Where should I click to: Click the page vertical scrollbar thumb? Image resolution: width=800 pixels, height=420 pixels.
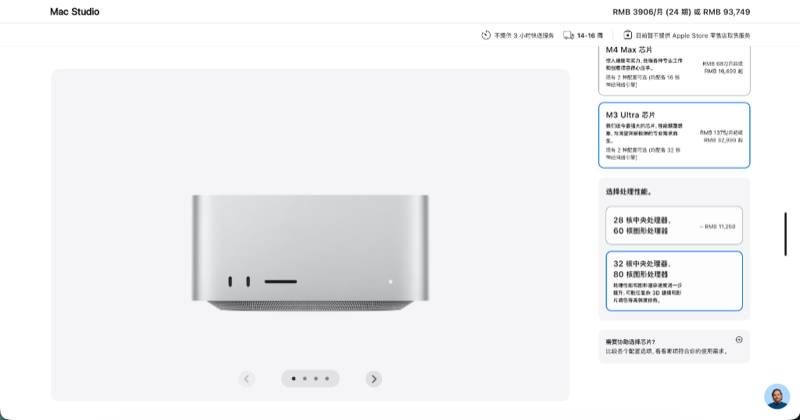coord(785,234)
